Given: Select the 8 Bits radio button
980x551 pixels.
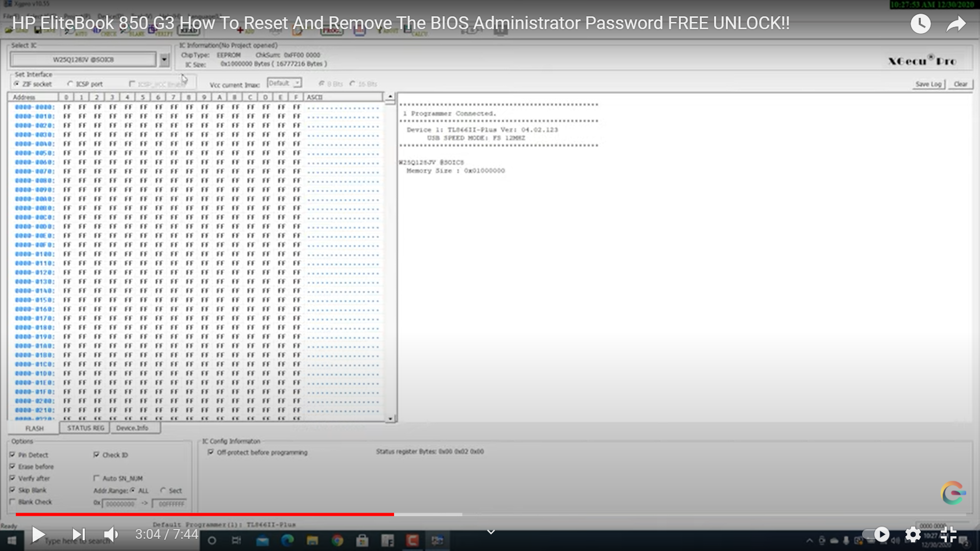Looking at the screenshot, I should pos(322,84).
